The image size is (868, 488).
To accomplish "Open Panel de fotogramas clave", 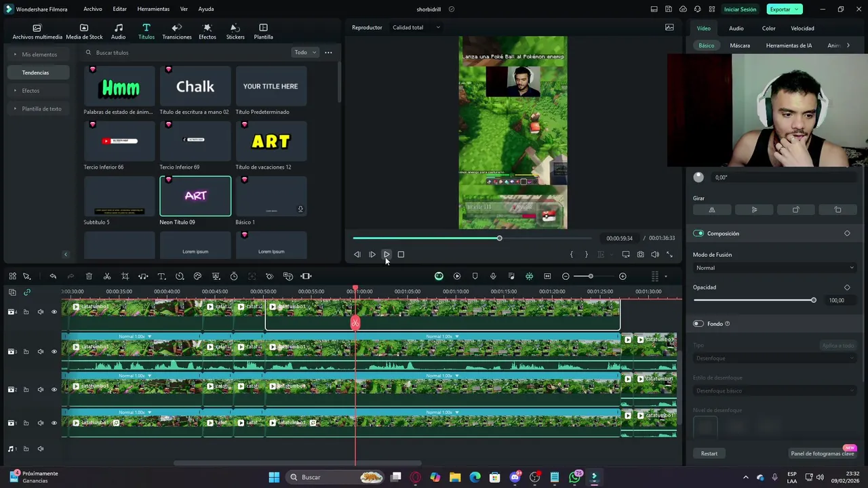I will tap(823, 453).
